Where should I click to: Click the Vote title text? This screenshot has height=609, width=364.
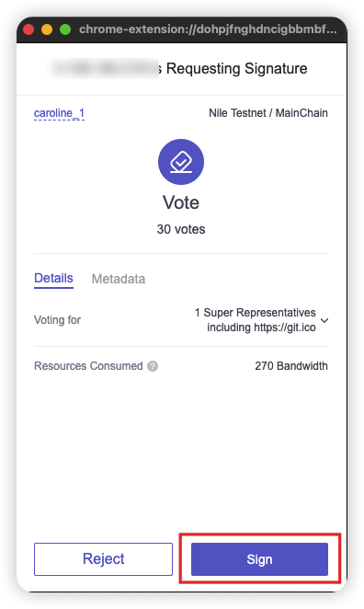tap(181, 202)
